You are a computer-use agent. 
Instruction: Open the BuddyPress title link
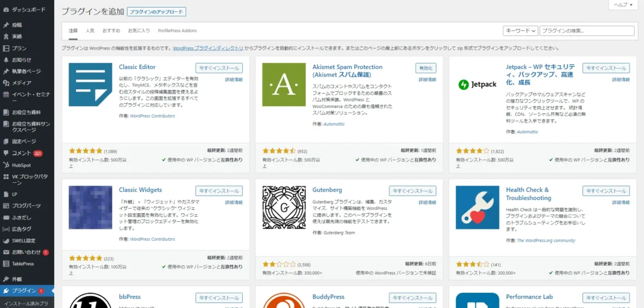click(328, 297)
